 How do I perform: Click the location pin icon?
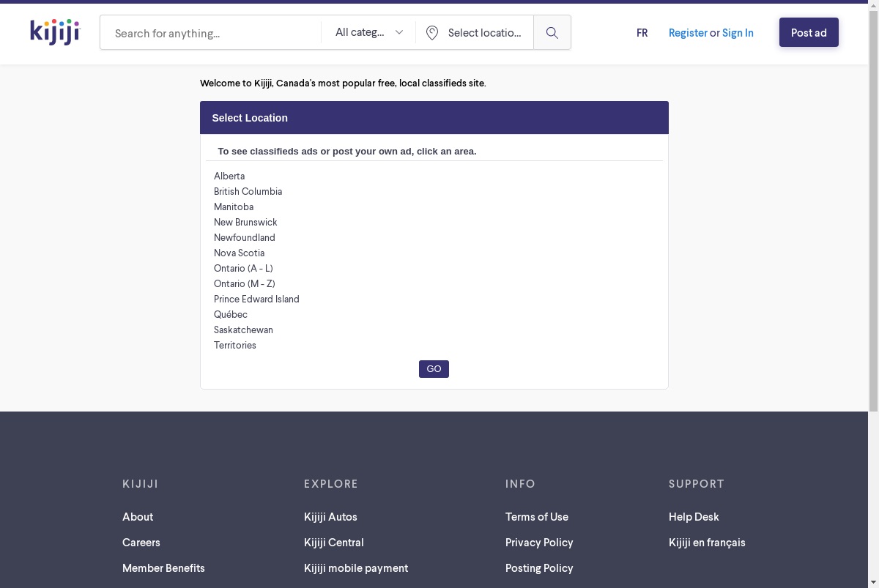(432, 33)
